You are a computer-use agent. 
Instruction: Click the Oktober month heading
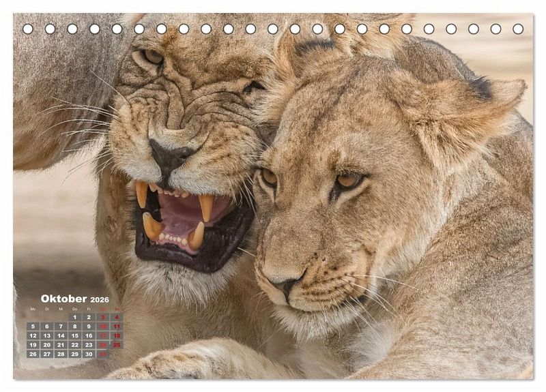tap(63, 299)
